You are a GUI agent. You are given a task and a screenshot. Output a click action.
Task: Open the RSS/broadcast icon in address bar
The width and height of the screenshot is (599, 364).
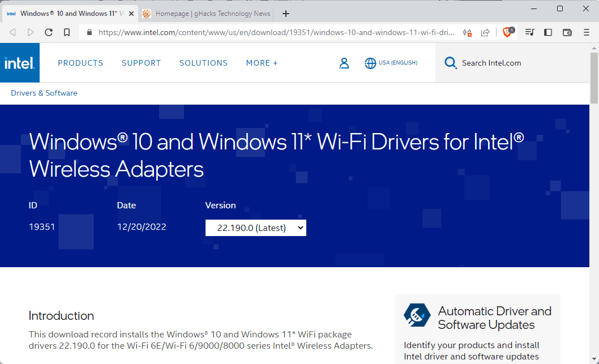[467, 32]
